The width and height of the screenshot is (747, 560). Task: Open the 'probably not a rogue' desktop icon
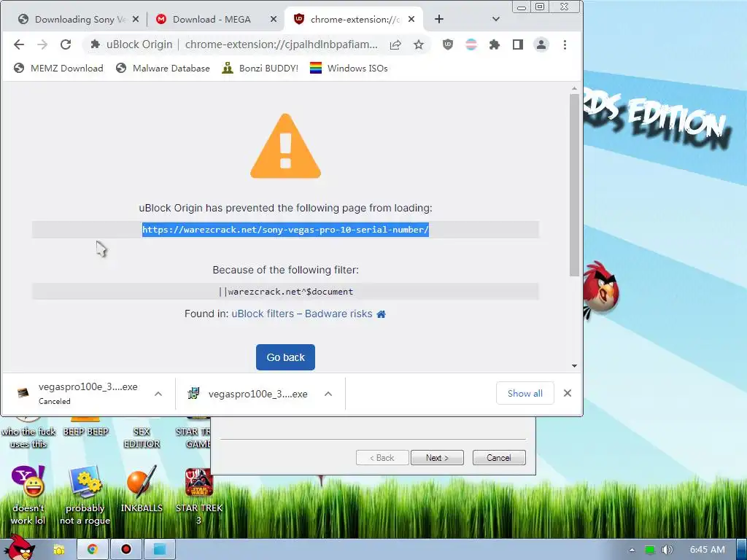tap(85, 495)
